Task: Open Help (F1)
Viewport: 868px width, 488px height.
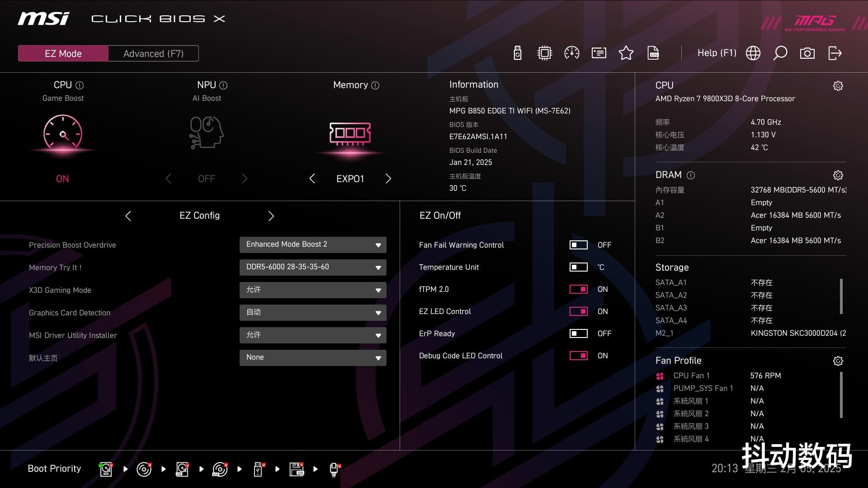Action: tap(717, 53)
